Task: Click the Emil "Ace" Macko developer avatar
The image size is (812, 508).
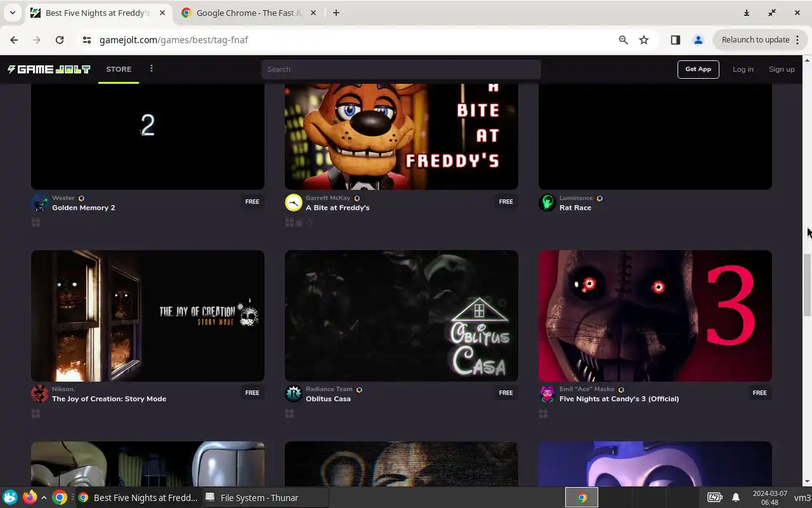Action: [x=547, y=394]
